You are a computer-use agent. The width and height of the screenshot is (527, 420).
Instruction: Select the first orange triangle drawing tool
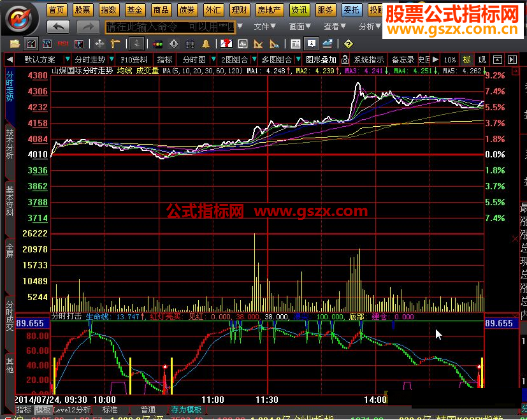click(258, 44)
